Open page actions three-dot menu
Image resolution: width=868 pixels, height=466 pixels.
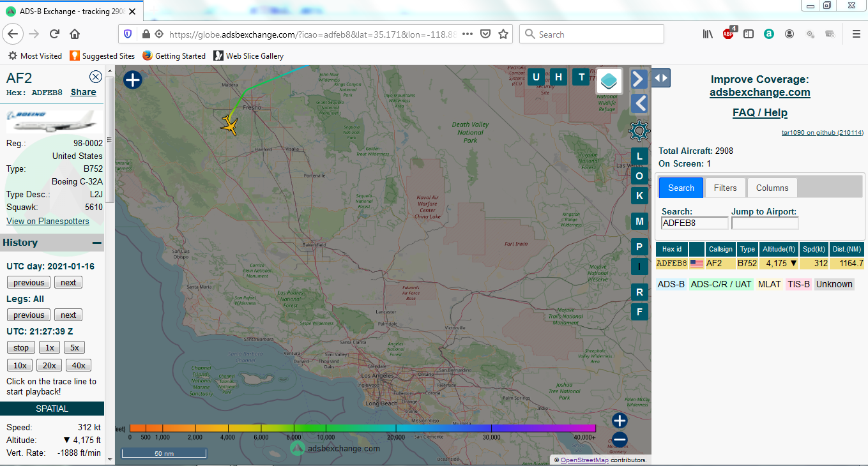point(468,34)
